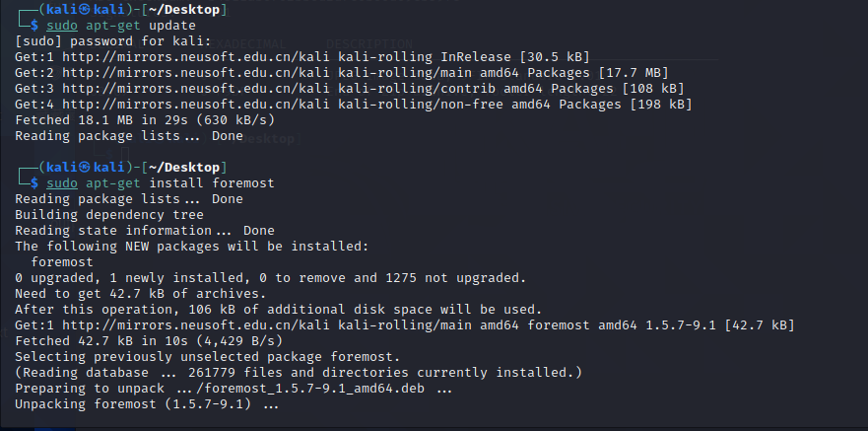
Task: Click the Kali symbol in the second prompt
Action: (x=85, y=168)
